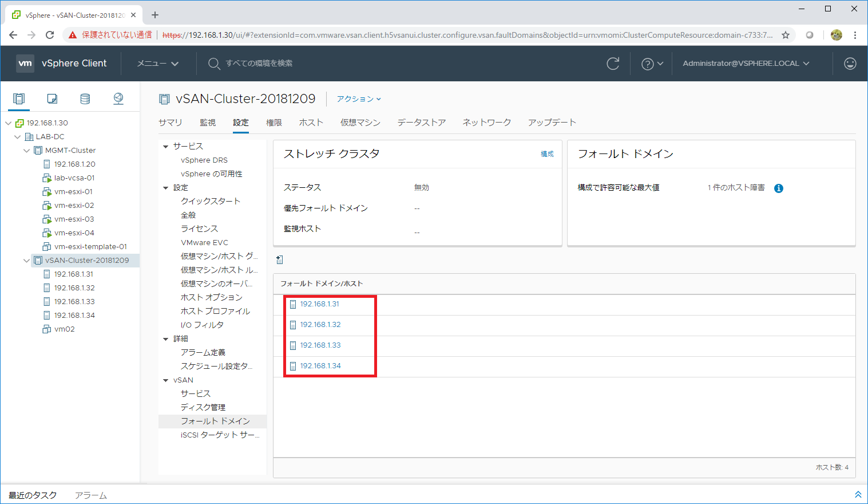Screen dimensions: 868x504
Task: Select the vm02 virtual machine in tree
Action: tap(65, 329)
